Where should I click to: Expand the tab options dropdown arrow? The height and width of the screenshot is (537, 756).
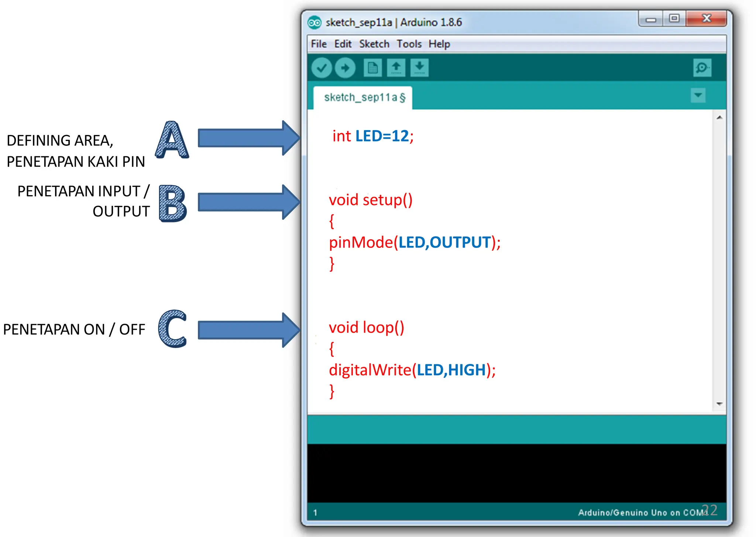tap(698, 95)
